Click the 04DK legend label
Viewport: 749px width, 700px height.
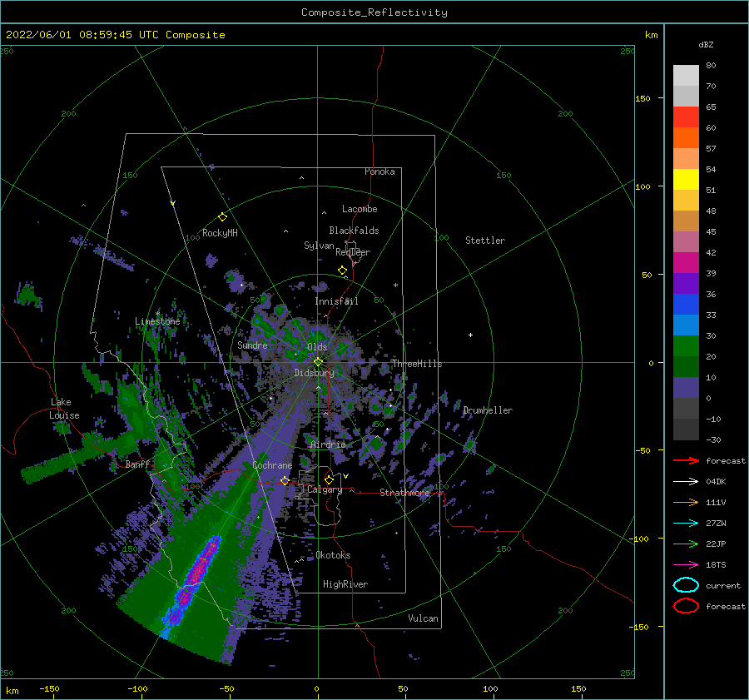[x=716, y=482]
